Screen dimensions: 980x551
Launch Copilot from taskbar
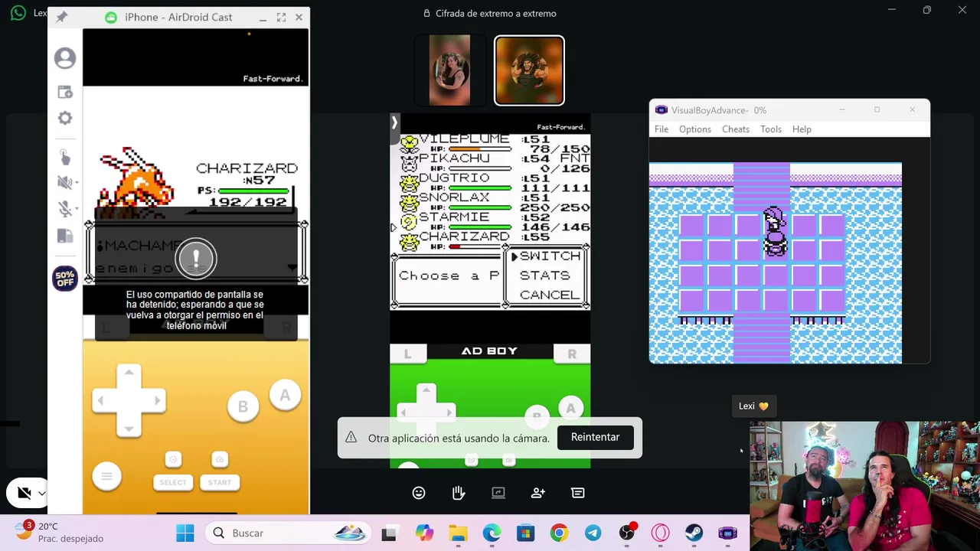[x=424, y=533]
